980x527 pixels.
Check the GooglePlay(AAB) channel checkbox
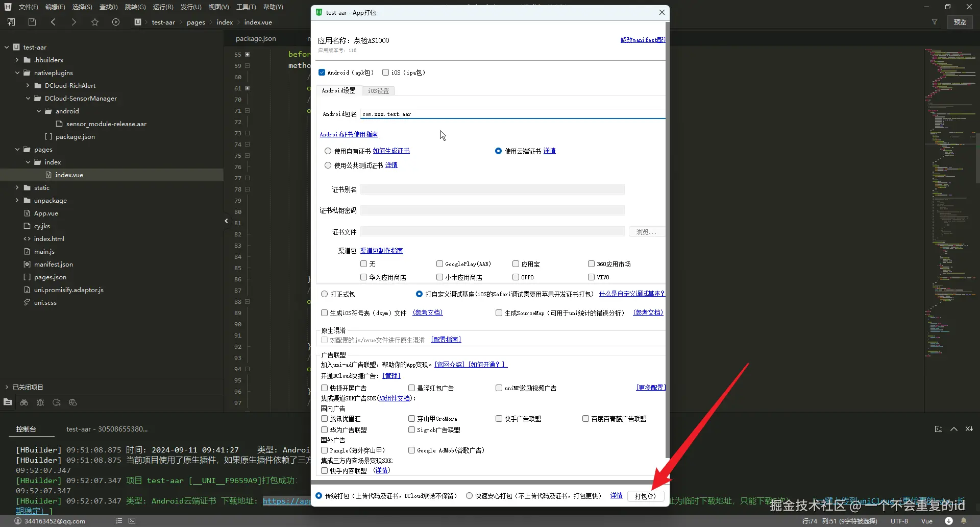pyautogui.click(x=439, y=264)
